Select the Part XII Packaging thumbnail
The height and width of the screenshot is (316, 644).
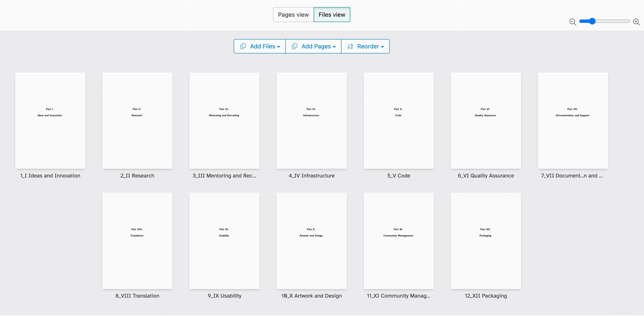[x=486, y=241]
